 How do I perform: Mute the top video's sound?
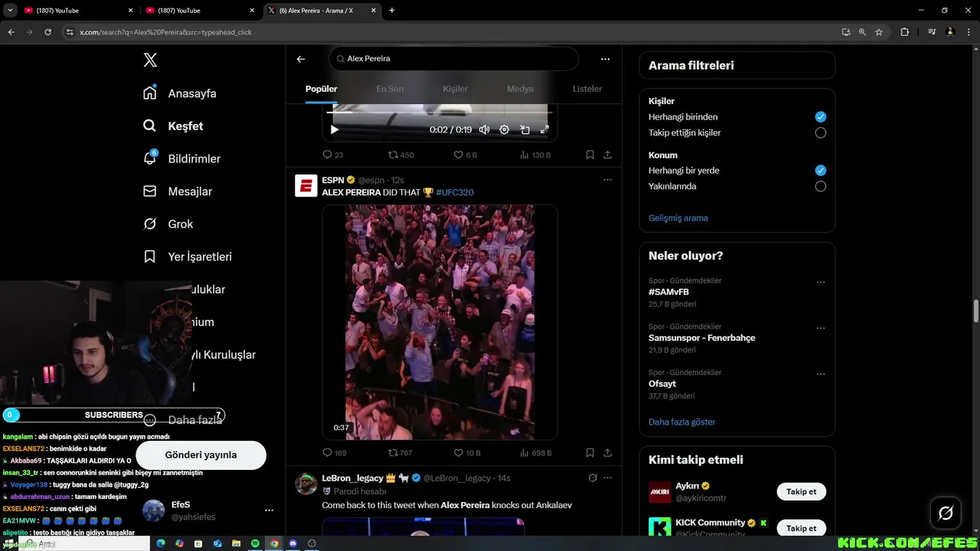pyautogui.click(x=484, y=130)
